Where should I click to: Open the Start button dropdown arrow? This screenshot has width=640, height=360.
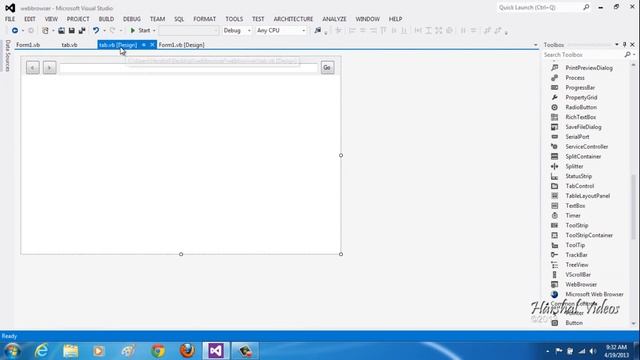click(x=154, y=31)
